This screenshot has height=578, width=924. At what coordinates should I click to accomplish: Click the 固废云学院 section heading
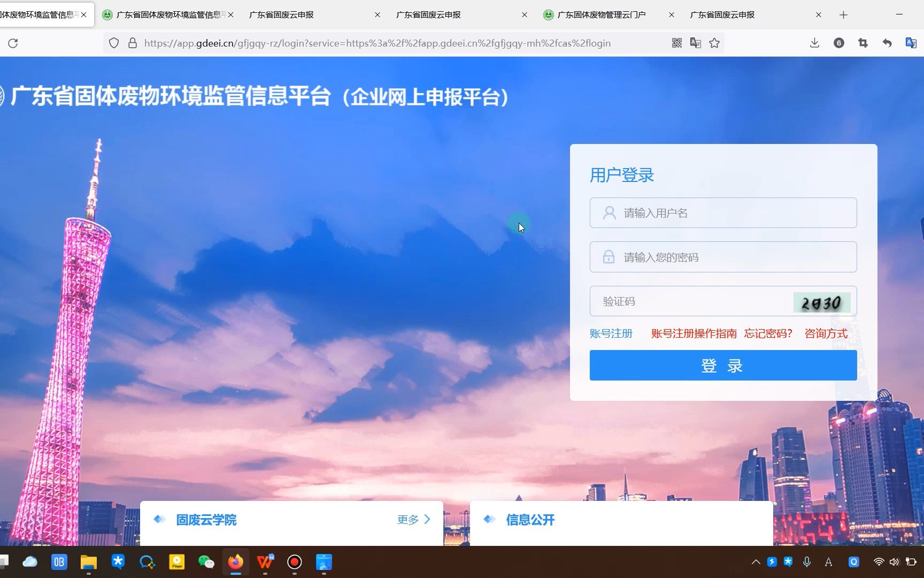tap(206, 520)
